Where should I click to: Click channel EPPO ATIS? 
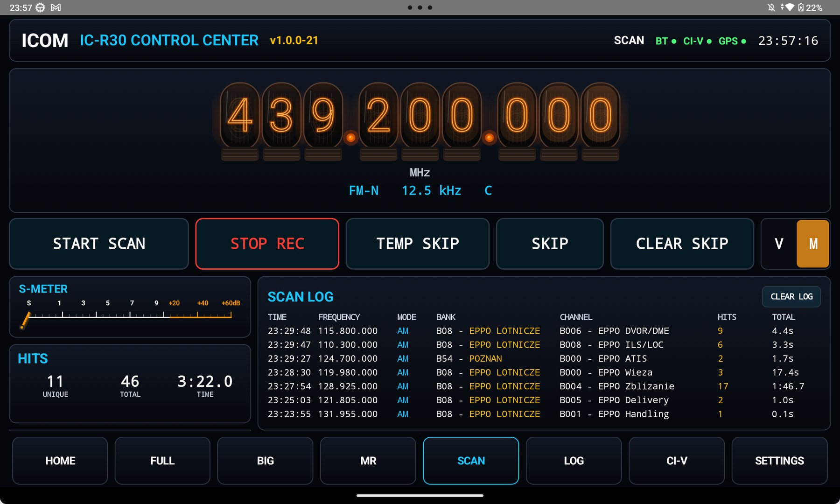pos(603,359)
